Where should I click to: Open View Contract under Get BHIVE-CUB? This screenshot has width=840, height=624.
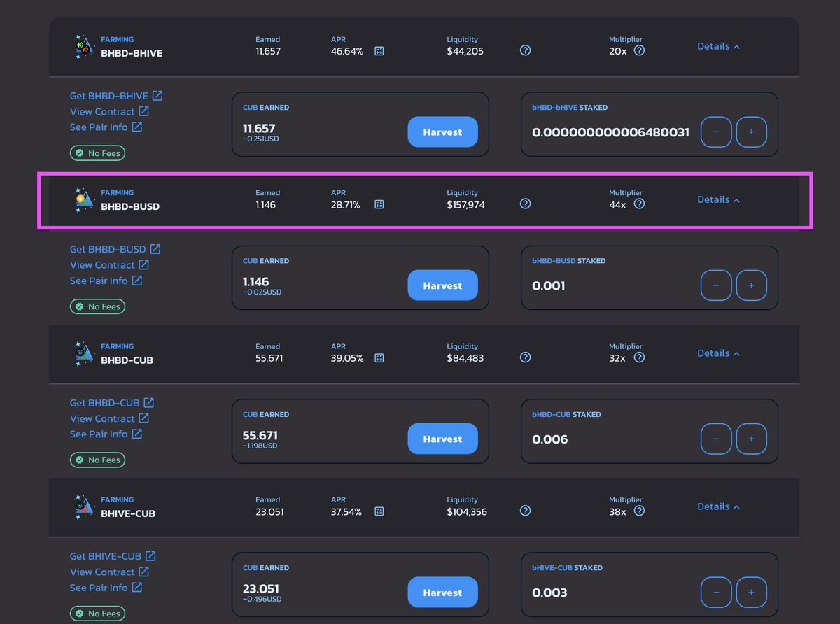[x=109, y=572]
